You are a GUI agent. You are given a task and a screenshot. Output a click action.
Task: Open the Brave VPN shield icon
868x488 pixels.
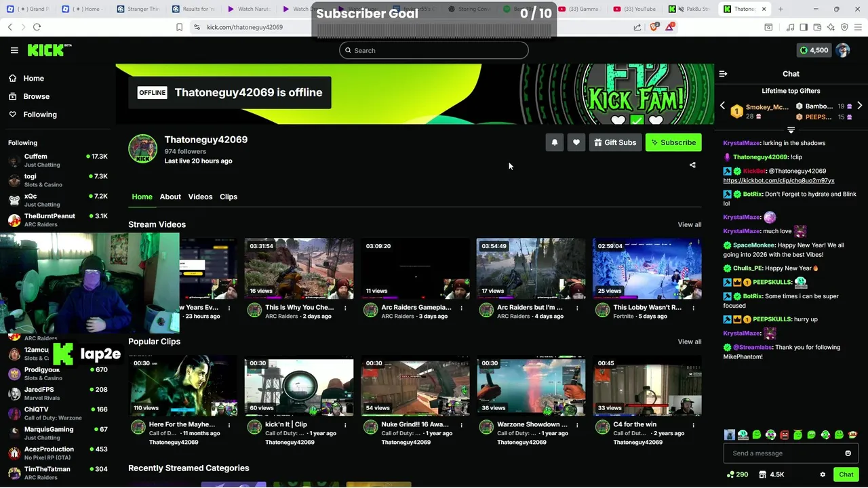(x=844, y=27)
